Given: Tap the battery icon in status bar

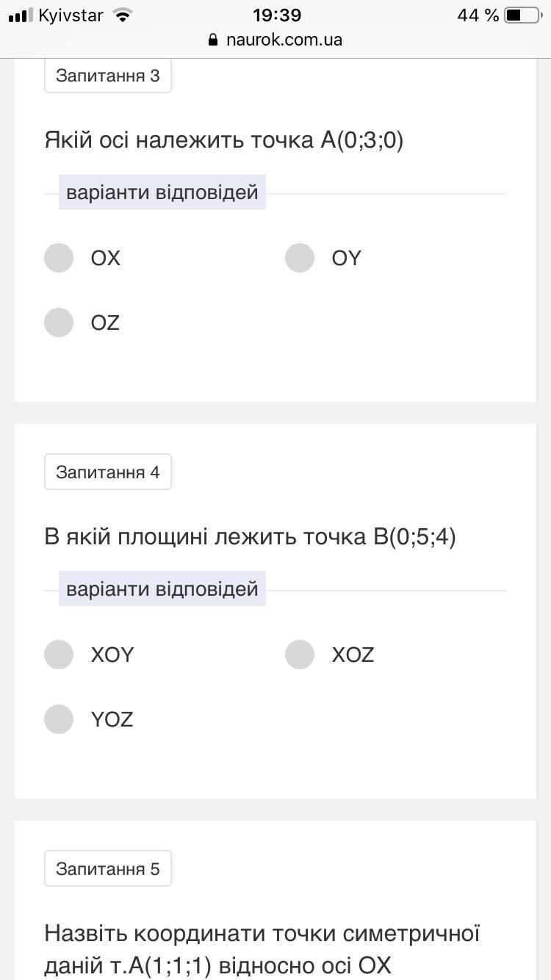Looking at the screenshot, I should click(x=522, y=15).
